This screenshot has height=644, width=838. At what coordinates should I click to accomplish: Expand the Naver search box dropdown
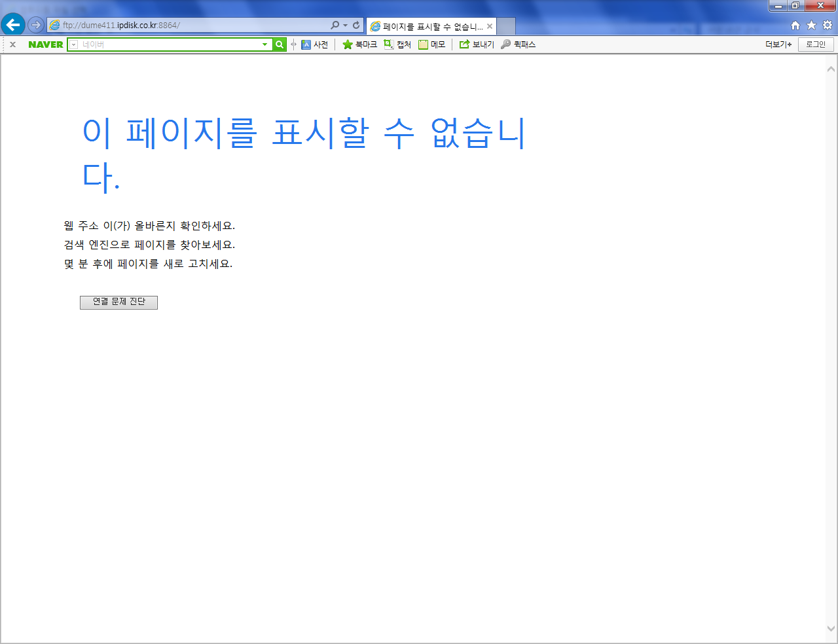pos(264,45)
